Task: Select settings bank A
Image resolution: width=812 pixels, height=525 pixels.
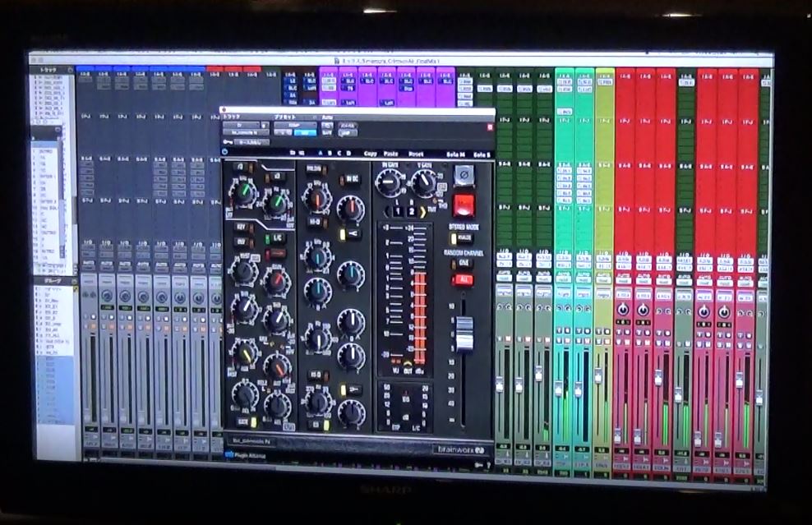Action: (320, 154)
